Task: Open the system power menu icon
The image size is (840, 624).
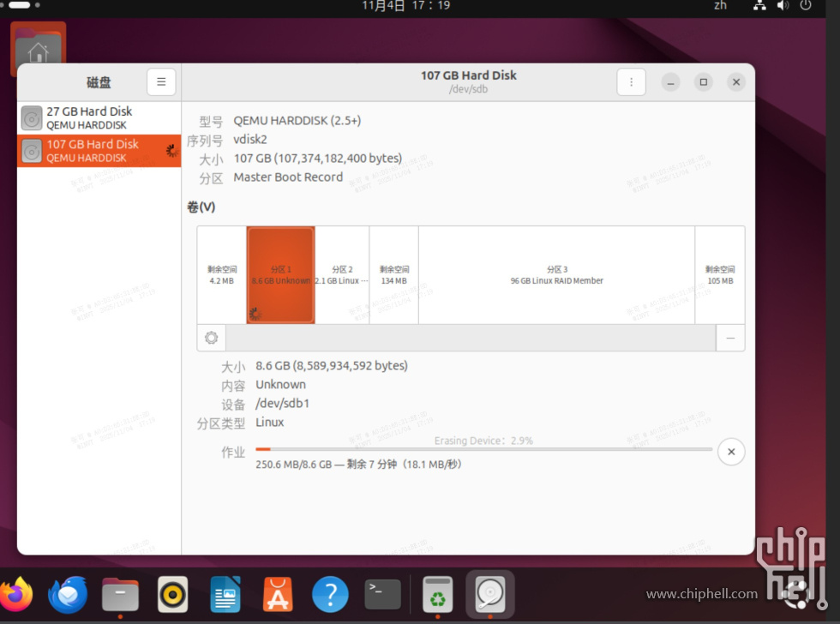Action: pyautogui.click(x=805, y=6)
